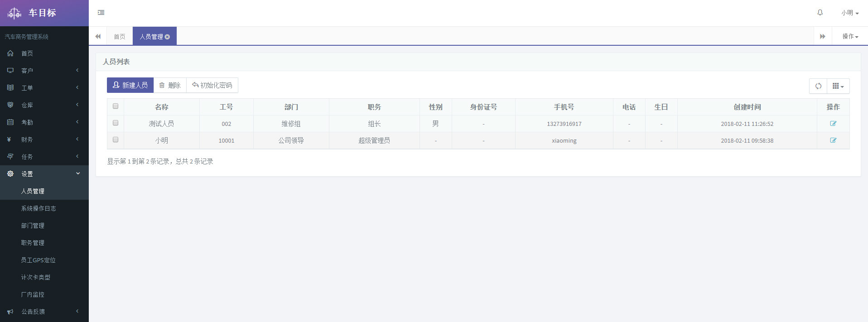Image resolution: width=868 pixels, height=322 pixels.
Task: Switch to the 首页 tab
Action: click(x=120, y=37)
